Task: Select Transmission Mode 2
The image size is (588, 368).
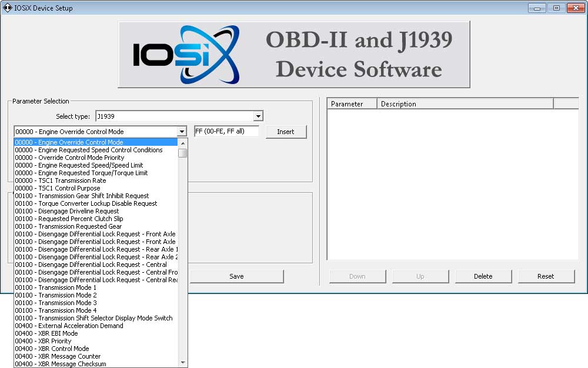Action: (x=96, y=295)
